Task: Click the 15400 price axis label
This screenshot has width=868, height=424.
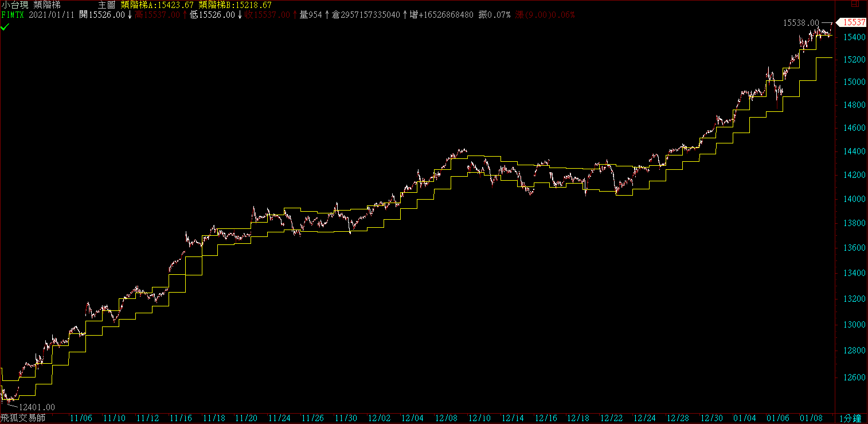Action: (x=854, y=37)
